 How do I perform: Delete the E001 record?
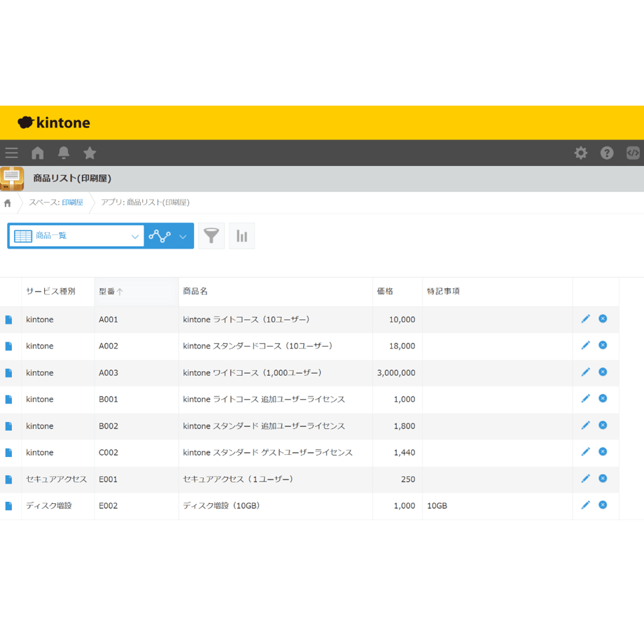click(x=603, y=478)
